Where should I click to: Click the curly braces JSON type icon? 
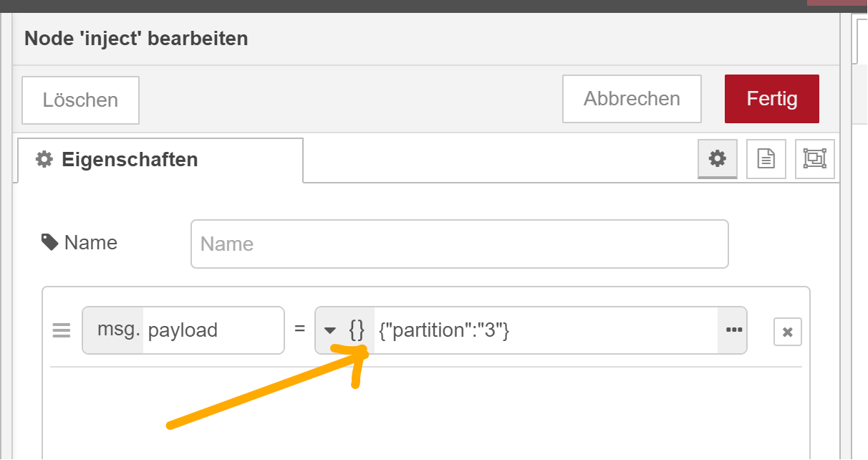click(357, 330)
